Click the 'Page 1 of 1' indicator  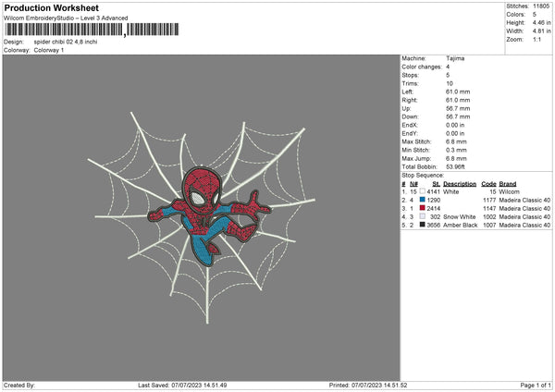point(536,385)
